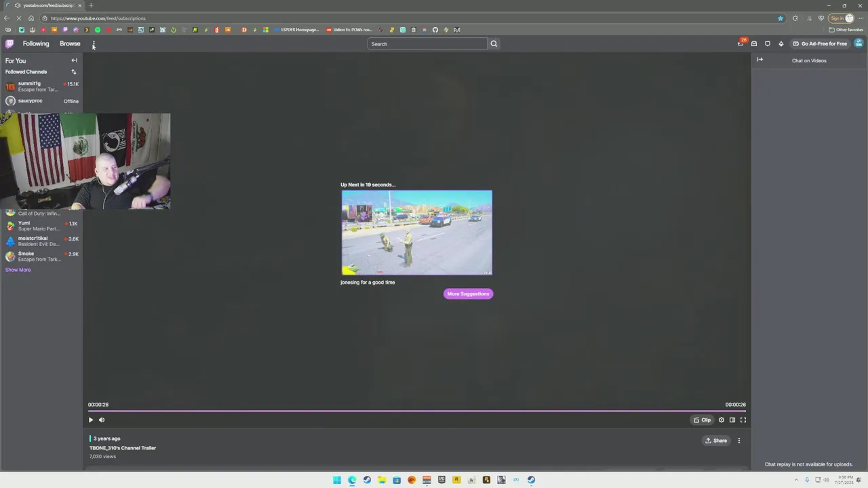Collapse the For You sidebar
This screenshot has width=868, height=488.
75,60
